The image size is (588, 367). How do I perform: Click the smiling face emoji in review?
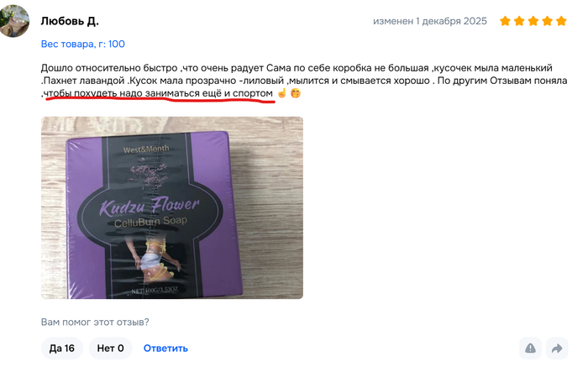[296, 92]
